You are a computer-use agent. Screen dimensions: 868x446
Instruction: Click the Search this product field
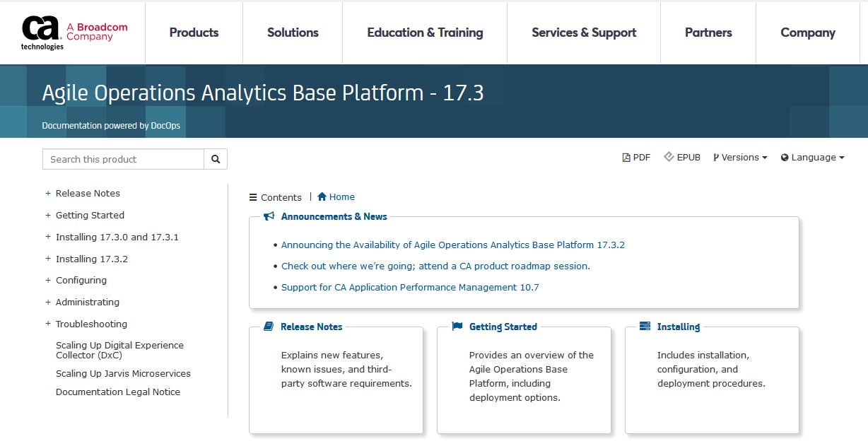point(123,159)
